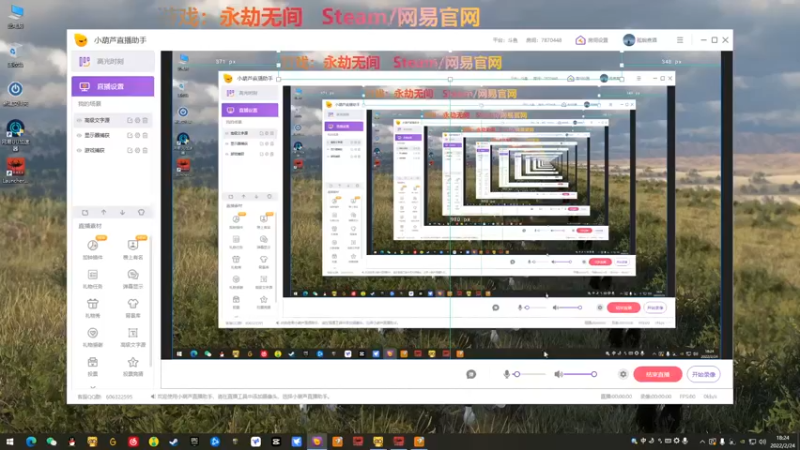Click the 结束直播 button
This screenshot has width=800, height=450.
[x=658, y=374]
